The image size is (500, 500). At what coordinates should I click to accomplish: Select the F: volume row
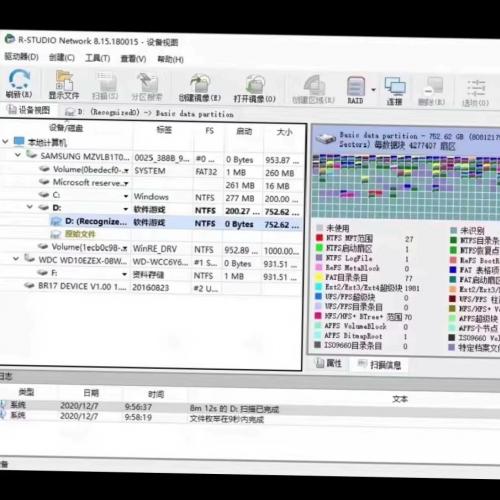coord(54,273)
